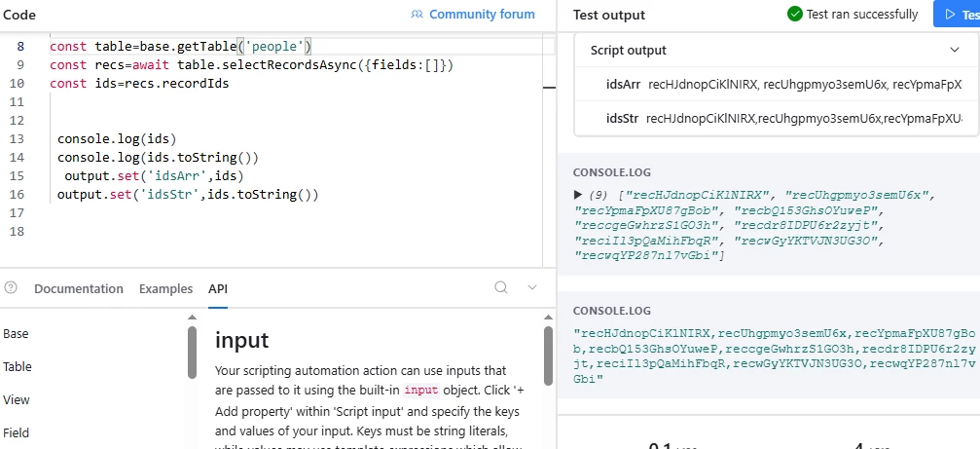Click the green test success checkmark icon

[x=795, y=14]
